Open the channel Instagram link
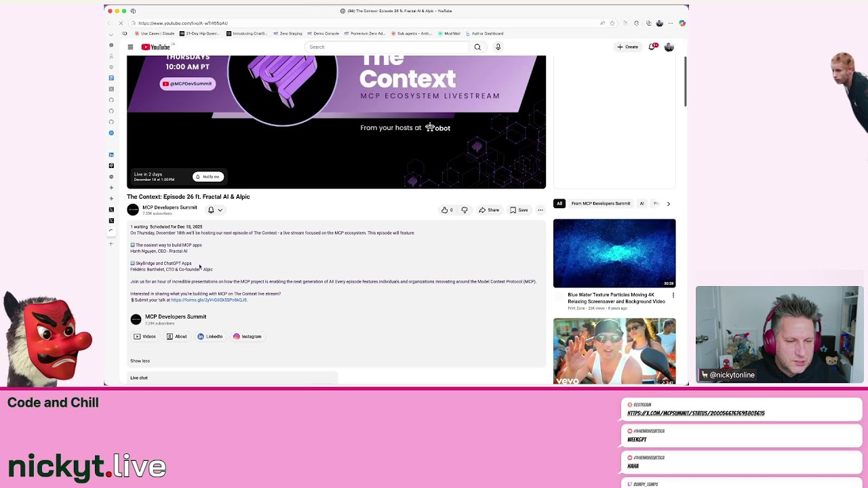The height and width of the screenshot is (488, 868). 248,336
